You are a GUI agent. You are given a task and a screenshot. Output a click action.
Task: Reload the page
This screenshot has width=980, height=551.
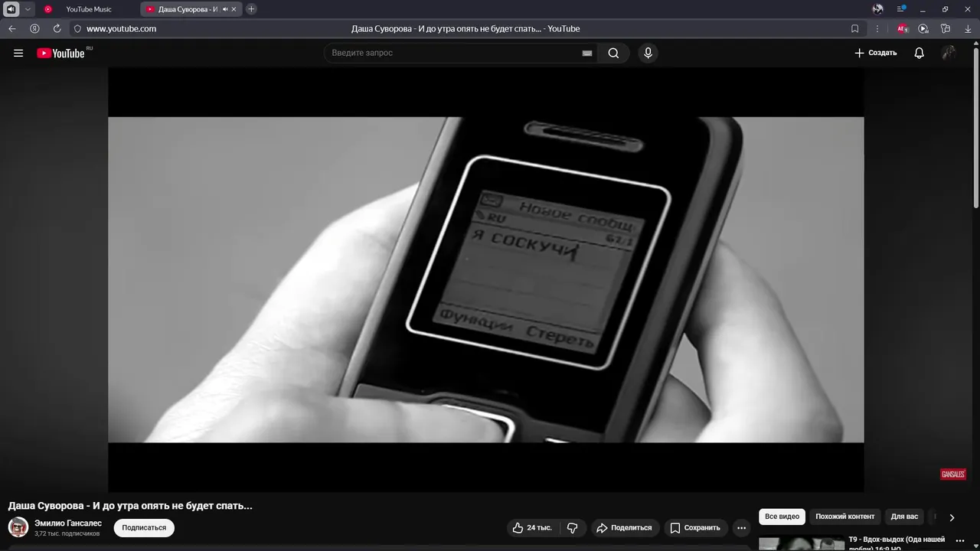(x=57, y=28)
